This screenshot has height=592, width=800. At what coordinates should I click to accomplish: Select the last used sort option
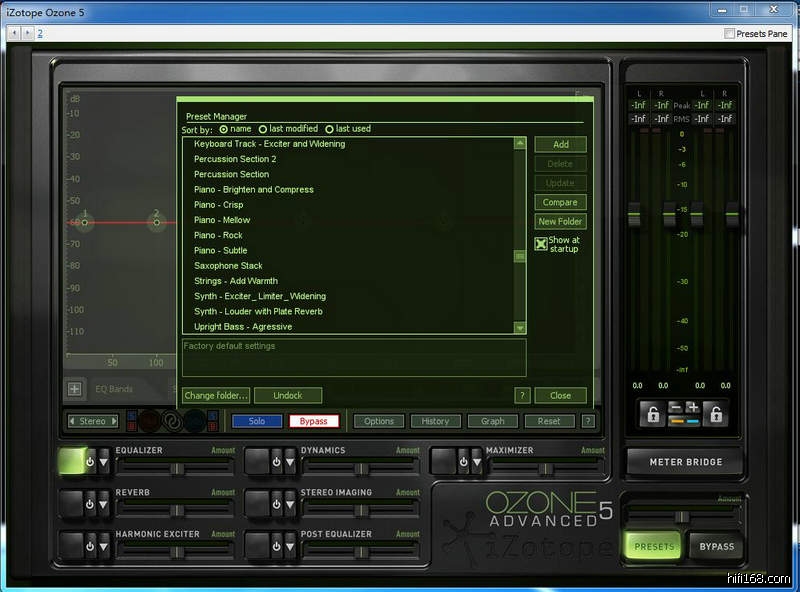pos(329,129)
